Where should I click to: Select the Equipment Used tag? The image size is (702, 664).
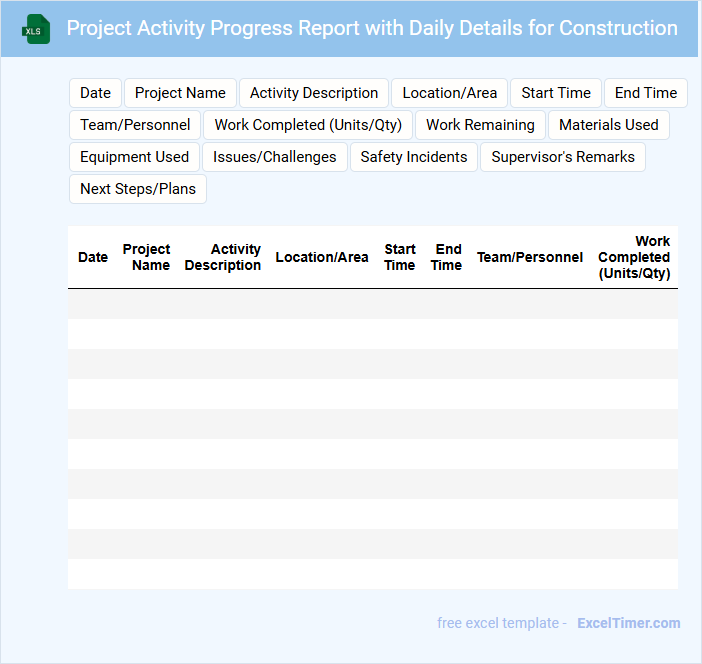tap(134, 157)
